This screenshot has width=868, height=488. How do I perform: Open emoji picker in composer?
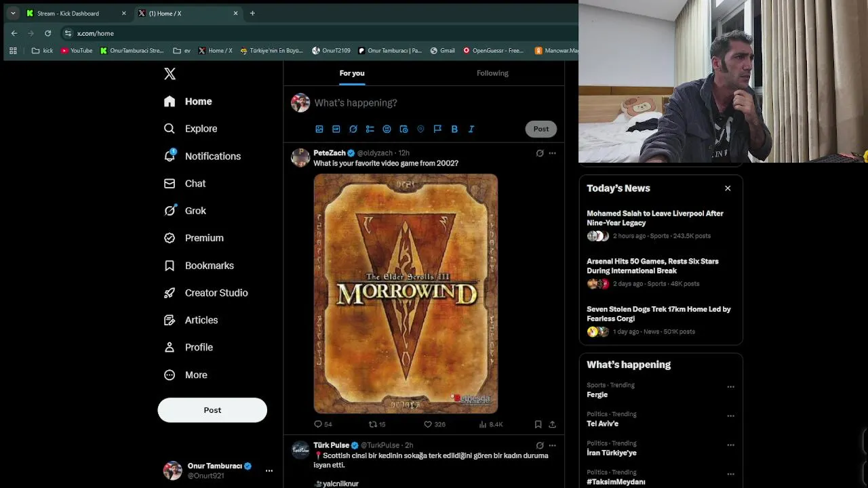[x=387, y=129]
